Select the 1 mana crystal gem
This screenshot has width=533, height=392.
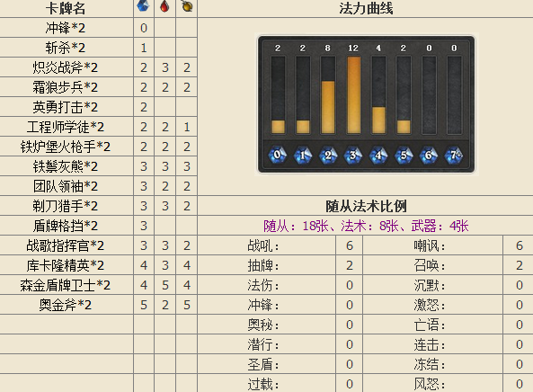(303, 156)
